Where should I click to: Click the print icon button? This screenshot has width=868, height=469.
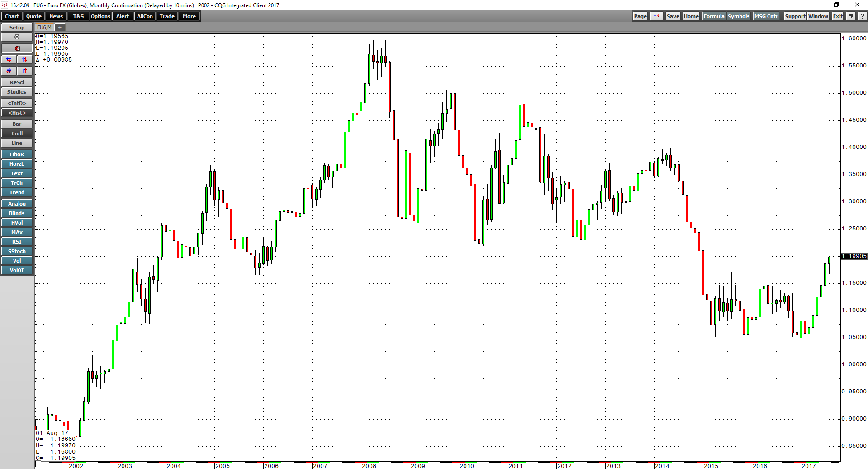(x=17, y=37)
